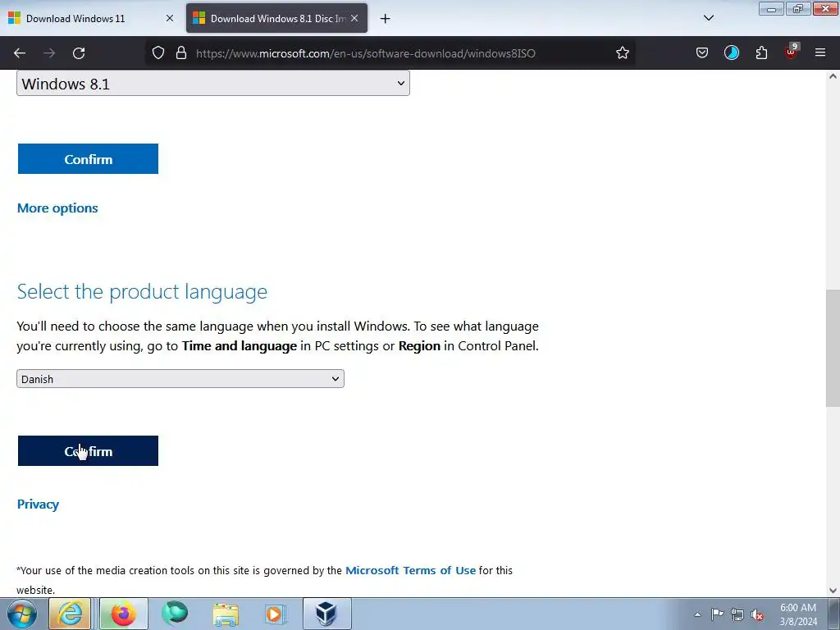Open the clock showing 6:00 AM
This screenshot has height=630, width=840.
(x=798, y=614)
